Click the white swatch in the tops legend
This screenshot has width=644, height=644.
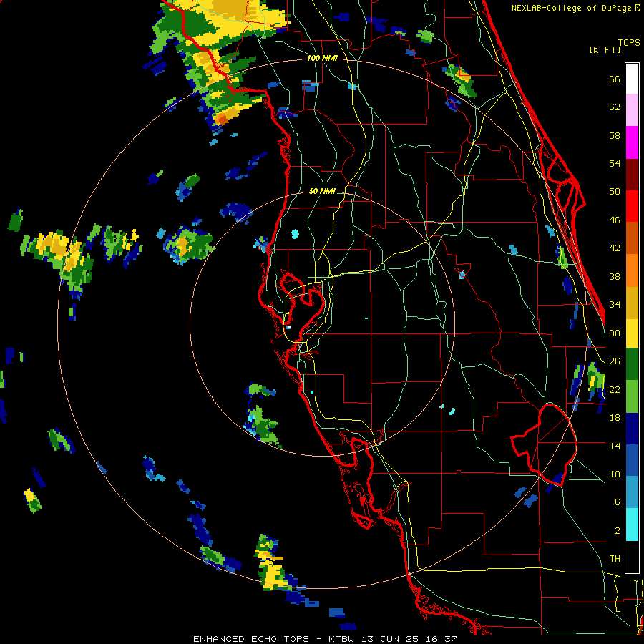[x=632, y=79]
